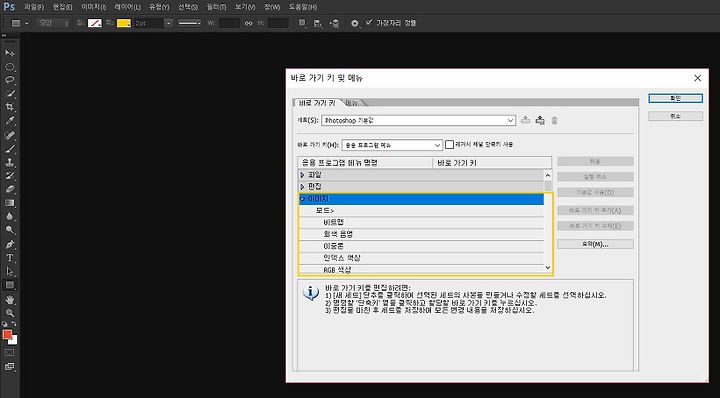Click the 2 pt stroke width field
Screen dimensions: 720x398
point(148,23)
